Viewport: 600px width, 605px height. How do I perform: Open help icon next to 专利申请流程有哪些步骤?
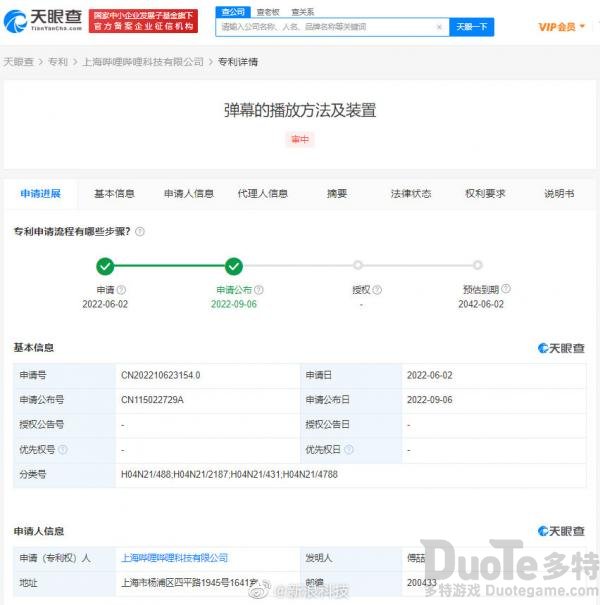click(x=140, y=232)
